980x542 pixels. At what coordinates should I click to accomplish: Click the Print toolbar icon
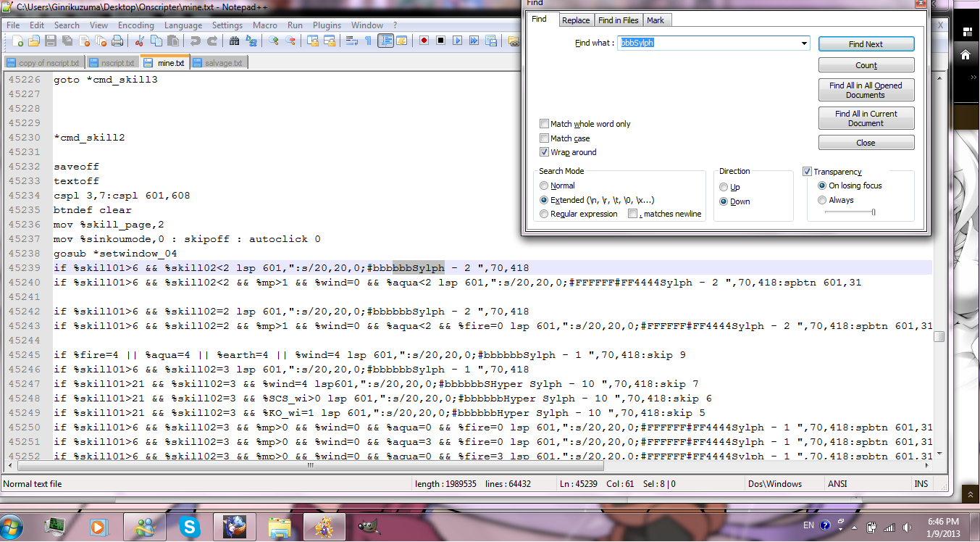tap(117, 41)
